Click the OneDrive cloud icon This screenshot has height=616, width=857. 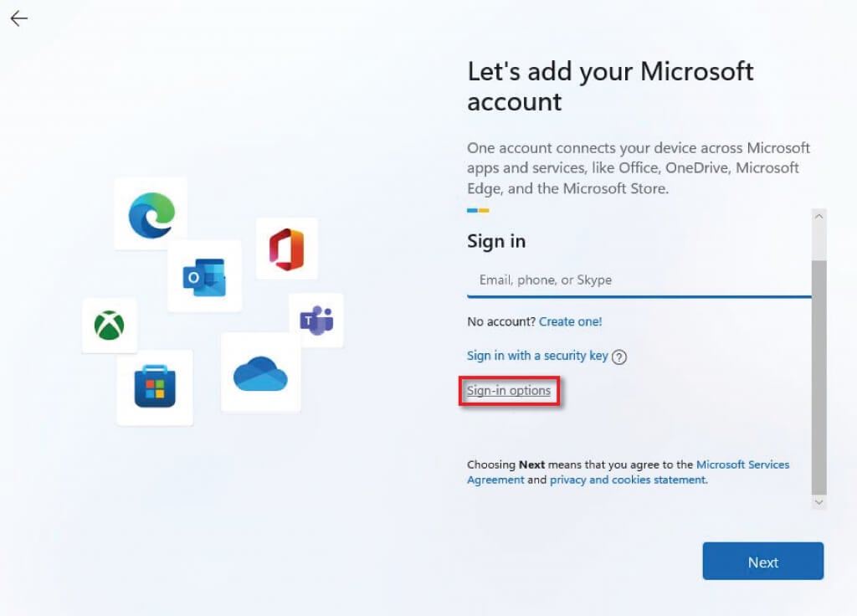[x=260, y=373]
